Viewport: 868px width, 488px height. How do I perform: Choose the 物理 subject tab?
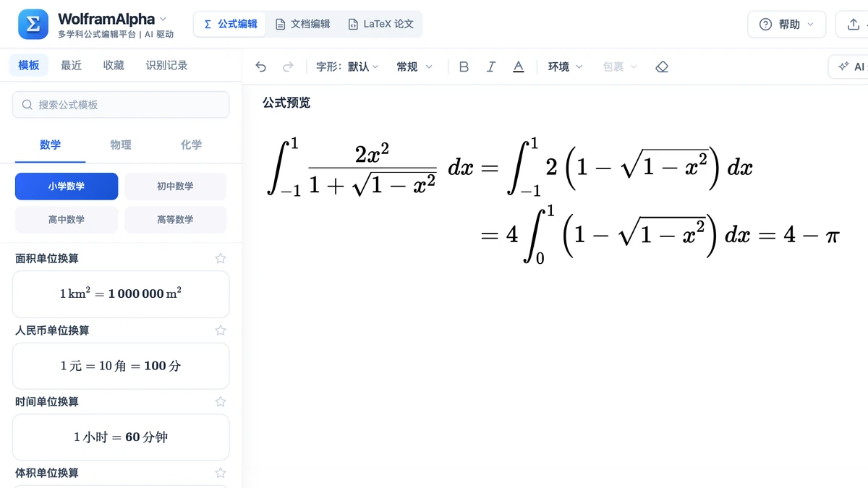(x=121, y=145)
